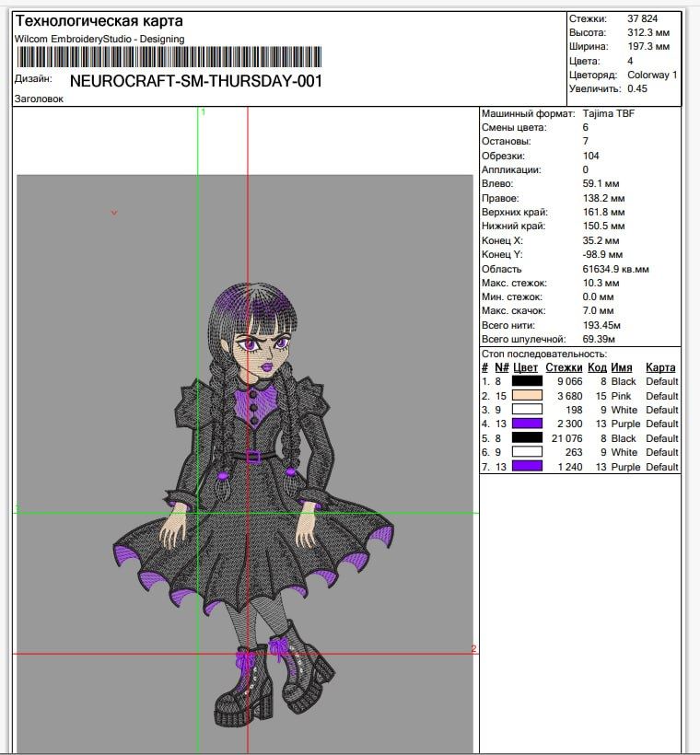Image resolution: width=700 pixels, height=755 pixels.
Task: Click the bottom edge value 150.5 мм
Action: tap(603, 226)
